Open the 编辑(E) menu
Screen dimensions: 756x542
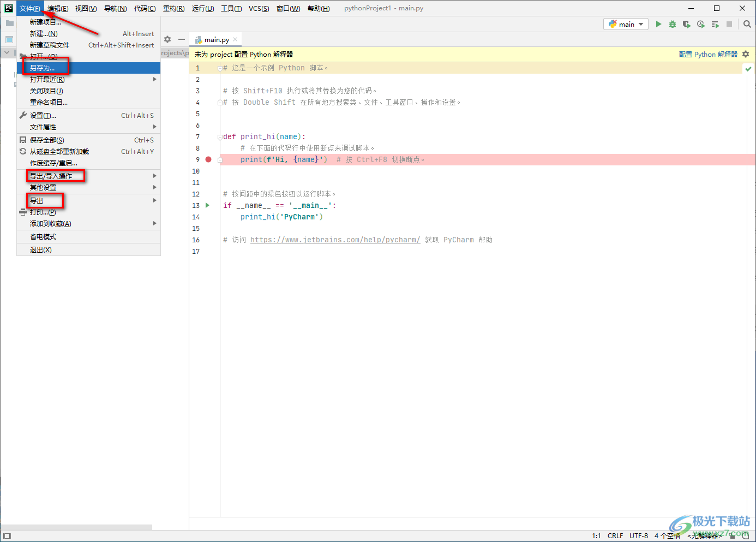click(x=58, y=8)
